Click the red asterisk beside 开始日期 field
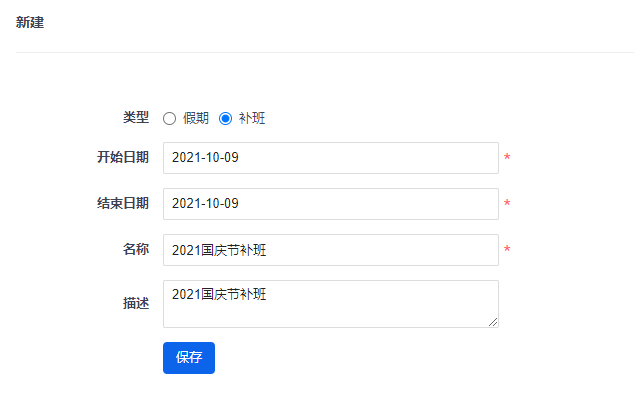 [x=507, y=157]
